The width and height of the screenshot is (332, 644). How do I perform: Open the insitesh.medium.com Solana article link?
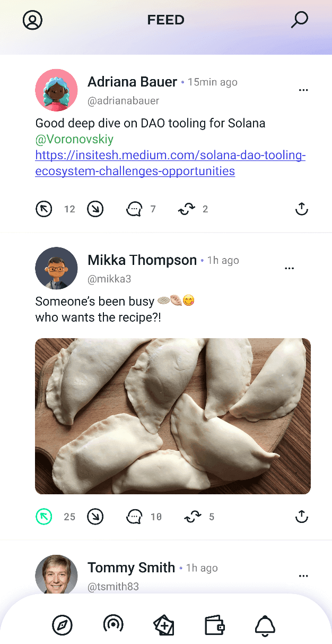click(x=170, y=163)
